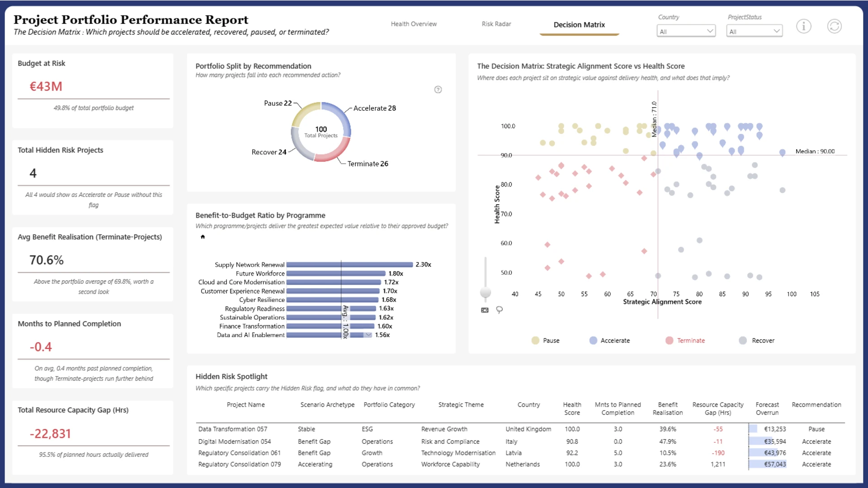Toggle the Pause legend item
The height and width of the screenshot is (488, 868).
click(x=546, y=341)
